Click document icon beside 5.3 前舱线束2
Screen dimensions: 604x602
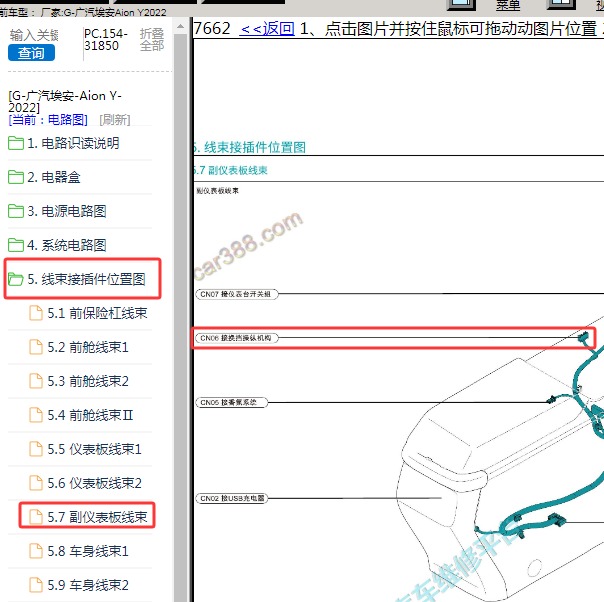[x=36, y=381]
